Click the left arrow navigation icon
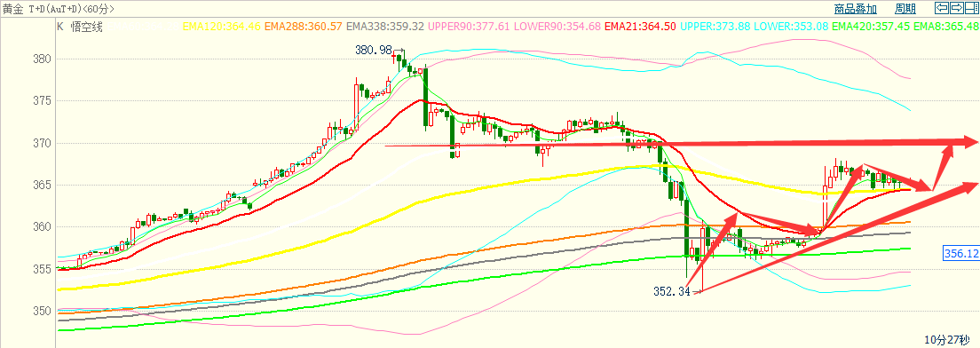This screenshot has width=980, height=348. (x=941, y=8)
